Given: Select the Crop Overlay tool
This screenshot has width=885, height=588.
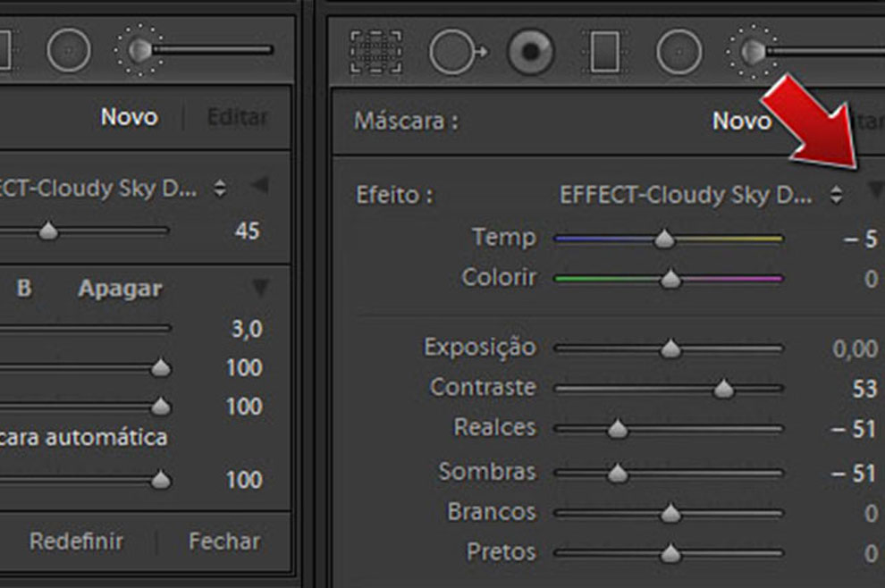Looking at the screenshot, I should (x=375, y=52).
